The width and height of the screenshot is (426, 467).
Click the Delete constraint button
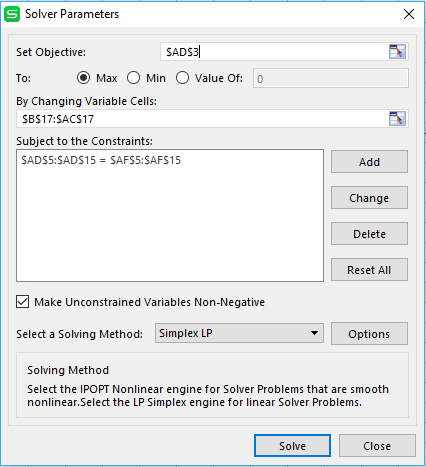click(x=369, y=234)
